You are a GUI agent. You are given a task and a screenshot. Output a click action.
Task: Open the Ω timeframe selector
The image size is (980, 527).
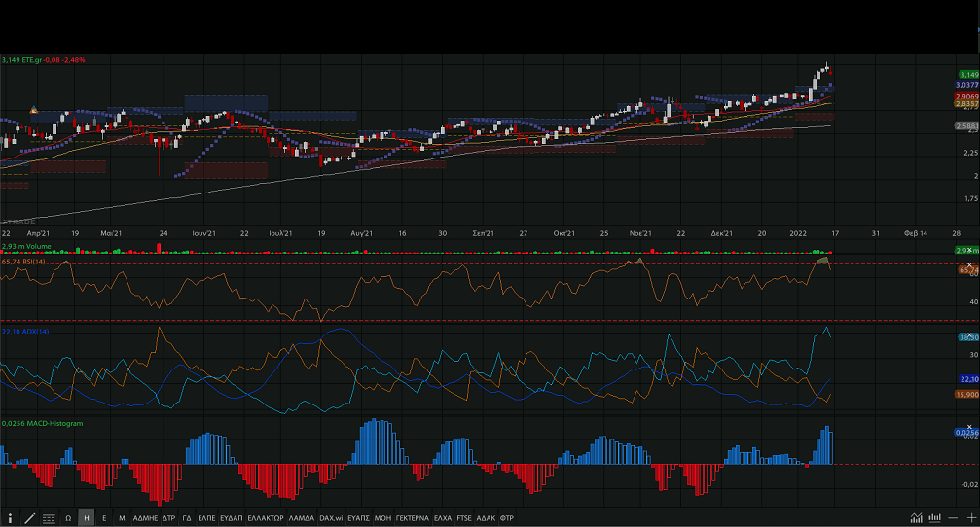tap(68, 518)
